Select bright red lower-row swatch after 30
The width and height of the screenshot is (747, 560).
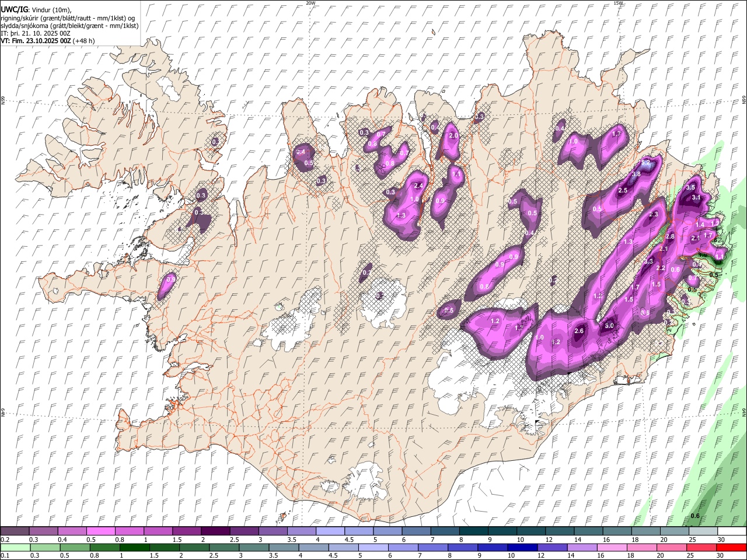point(731,548)
